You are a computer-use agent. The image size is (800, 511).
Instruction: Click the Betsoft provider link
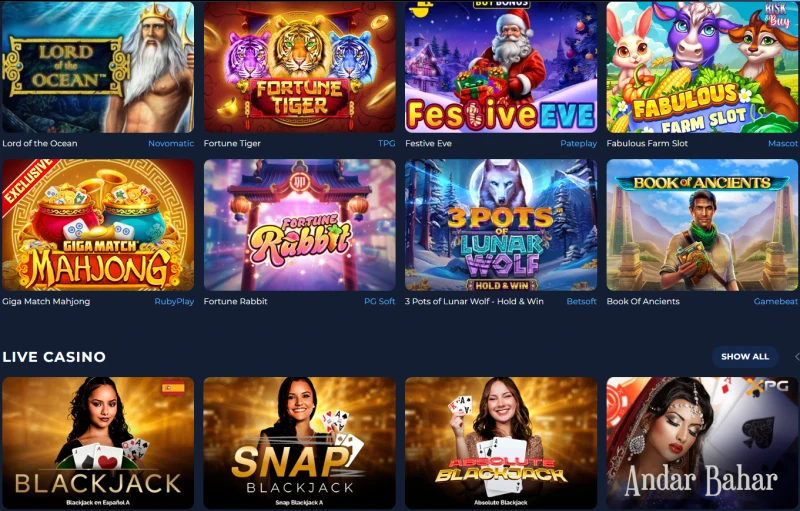pyautogui.click(x=582, y=301)
